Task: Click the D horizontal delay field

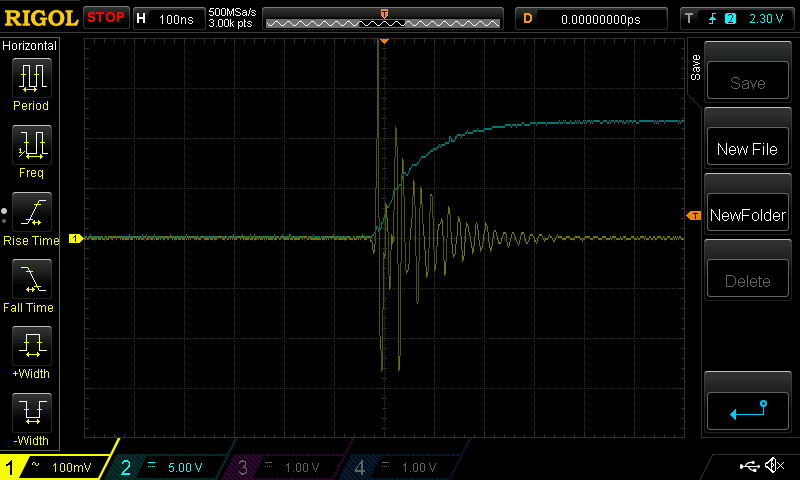Action: point(591,19)
